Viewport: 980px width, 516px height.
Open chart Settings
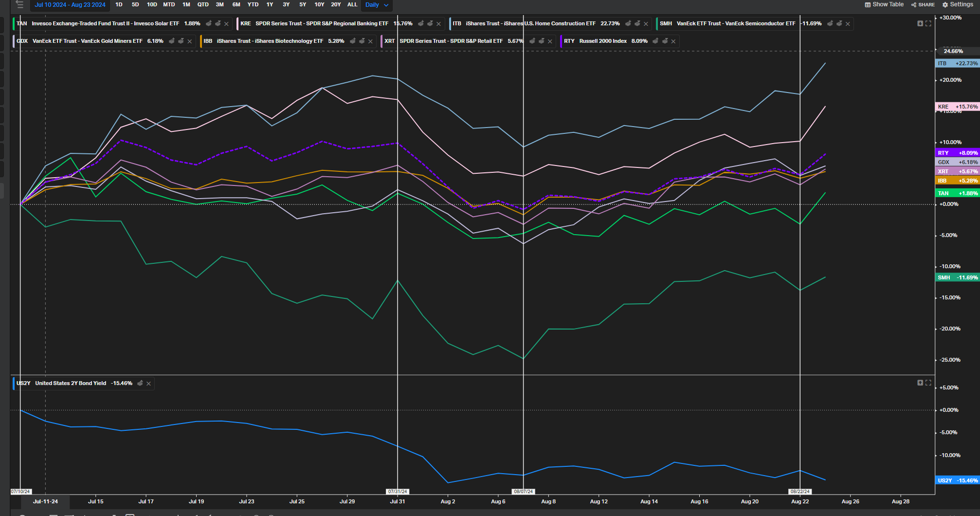click(x=958, y=4)
